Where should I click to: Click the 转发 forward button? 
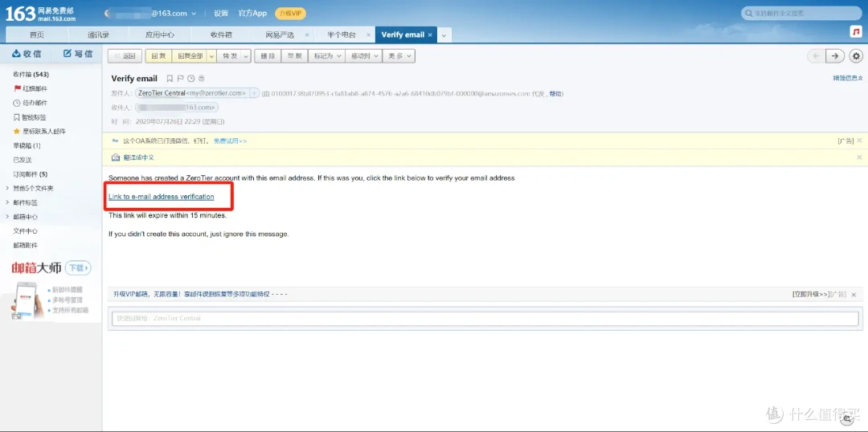tap(229, 56)
